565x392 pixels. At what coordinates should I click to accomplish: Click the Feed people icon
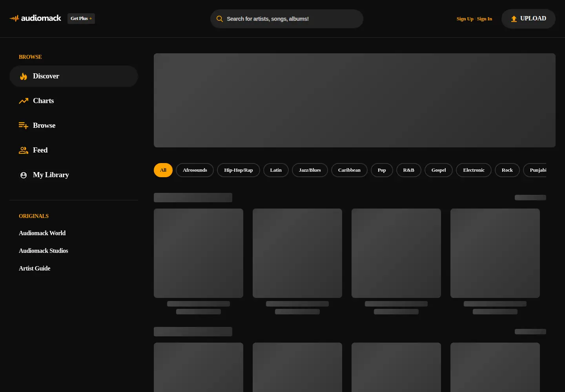click(24, 150)
